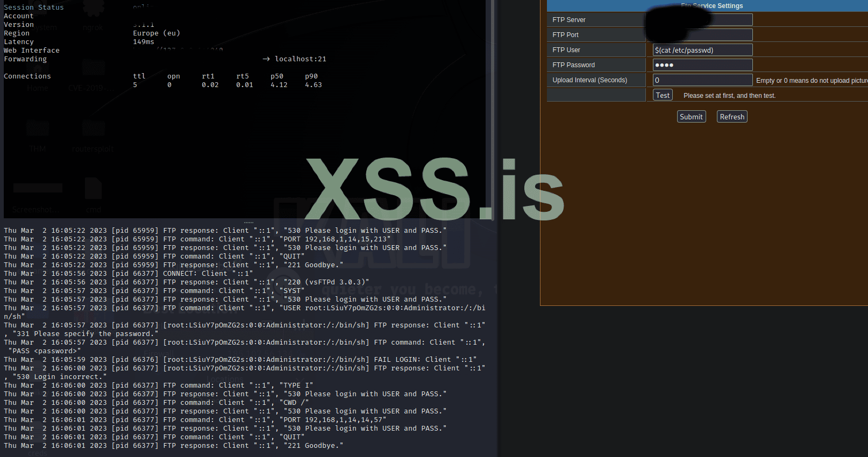868x457 pixels.
Task: Focus the FTP Password input field
Action: click(x=702, y=65)
